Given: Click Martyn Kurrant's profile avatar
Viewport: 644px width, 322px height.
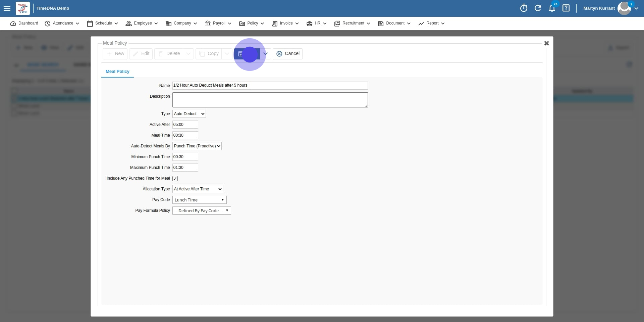Looking at the screenshot, I should (624, 8).
